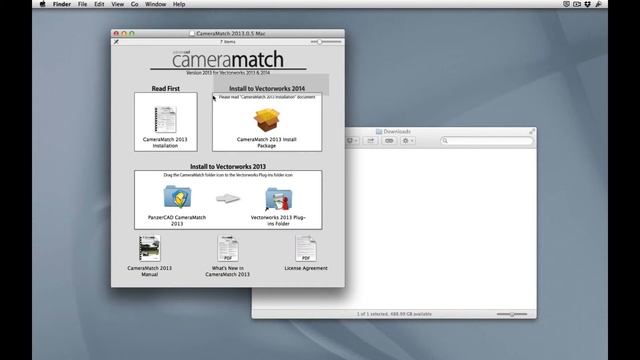
Task: Open the Action gear dropdown in Downloads window
Action: point(408,141)
